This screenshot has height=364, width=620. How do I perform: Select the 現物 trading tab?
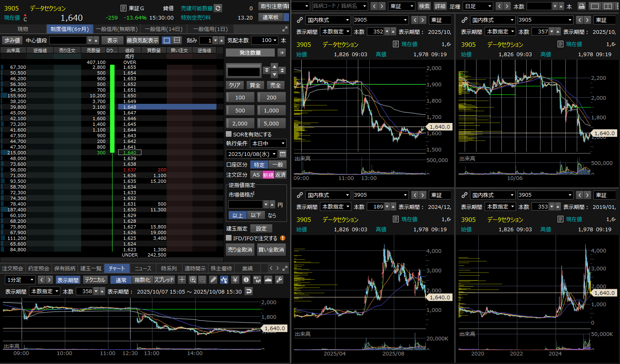[23, 29]
